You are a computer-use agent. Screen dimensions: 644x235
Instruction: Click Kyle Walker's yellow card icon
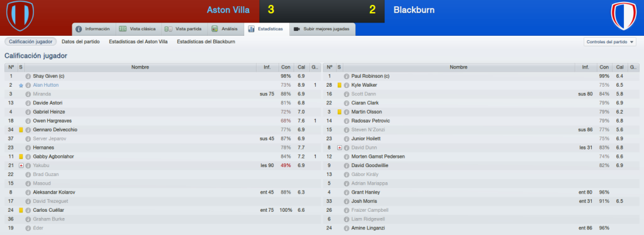coord(339,85)
